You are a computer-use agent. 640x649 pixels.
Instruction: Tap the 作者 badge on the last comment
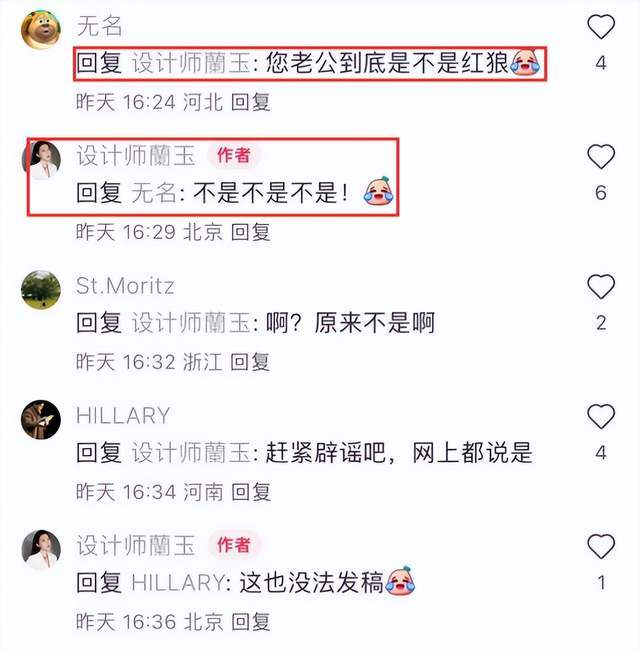coord(234,545)
